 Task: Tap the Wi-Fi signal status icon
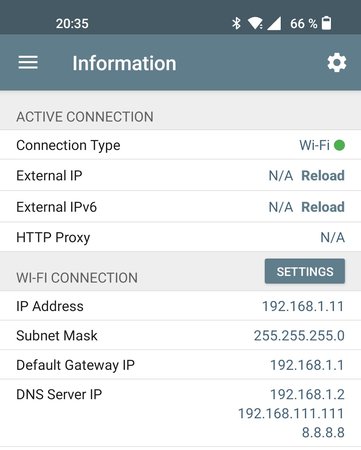click(x=255, y=23)
